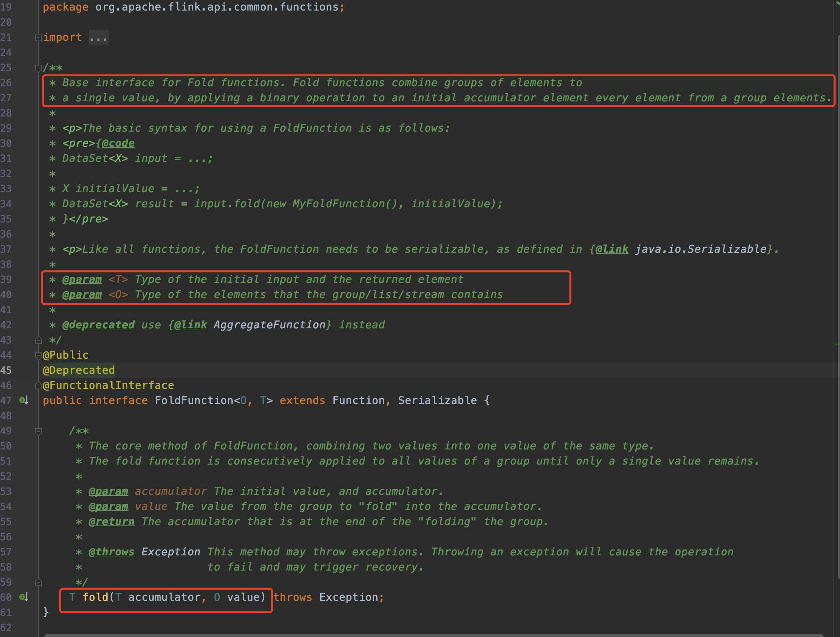This screenshot has width=840, height=637.
Task: Click the @code tag on line 30
Action: 118,143
